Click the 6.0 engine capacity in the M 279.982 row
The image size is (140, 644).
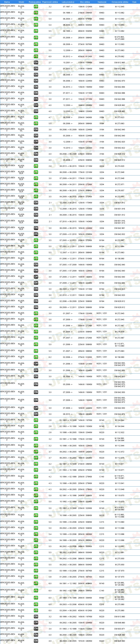pyautogui.click(x=50, y=56)
